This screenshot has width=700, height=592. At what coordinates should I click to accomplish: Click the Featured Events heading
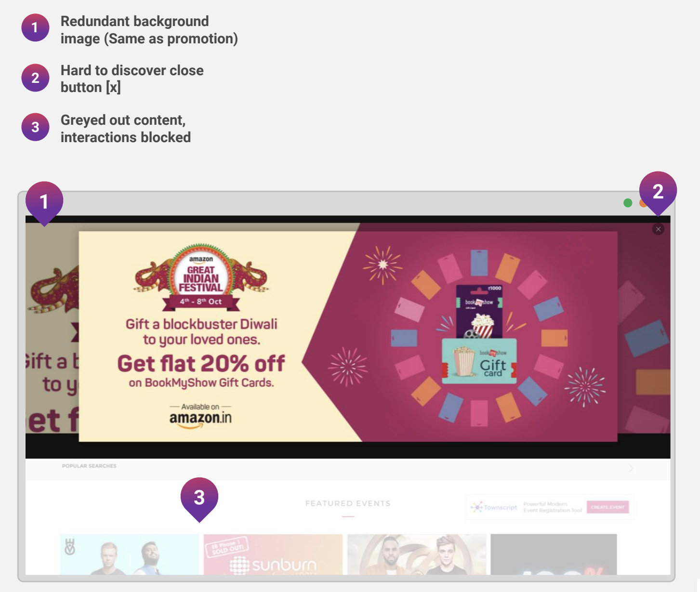(348, 503)
